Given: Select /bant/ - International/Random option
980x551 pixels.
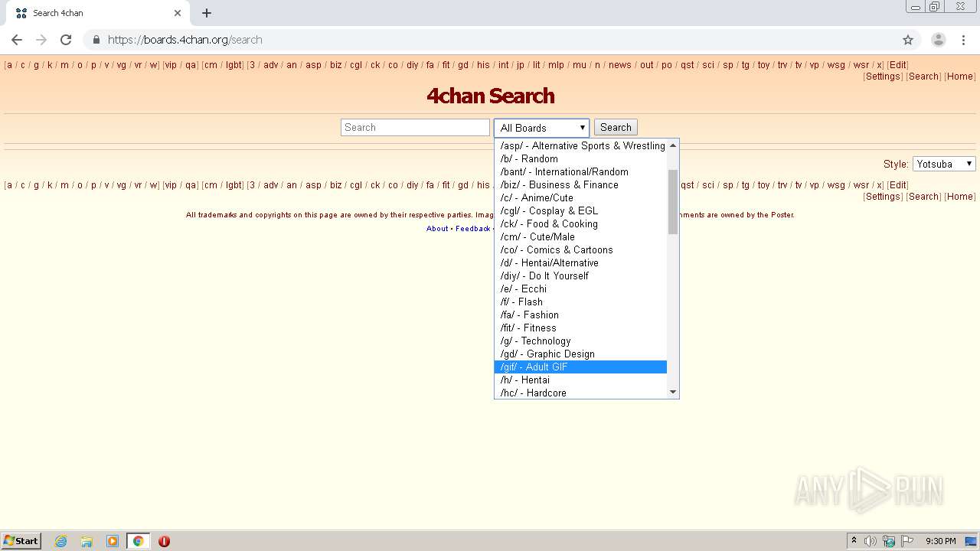Looking at the screenshot, I should coord(580,171).
